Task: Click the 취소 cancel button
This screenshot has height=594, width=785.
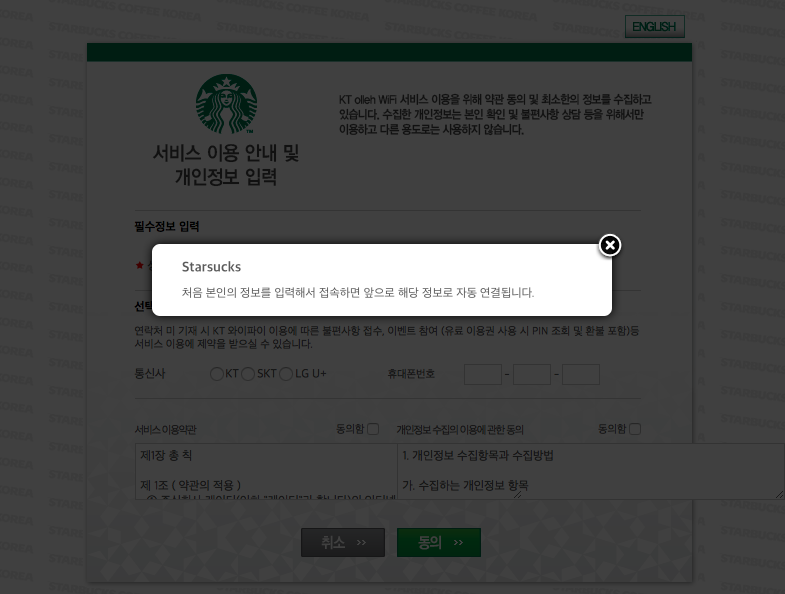Action: [x=343, y=542]
